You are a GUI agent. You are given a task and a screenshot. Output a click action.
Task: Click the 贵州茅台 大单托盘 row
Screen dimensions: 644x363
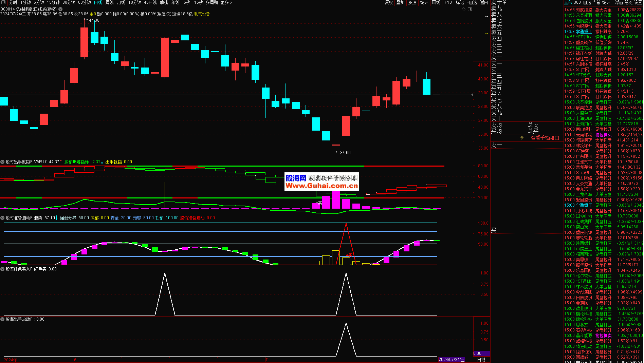[x=603, y=167]
